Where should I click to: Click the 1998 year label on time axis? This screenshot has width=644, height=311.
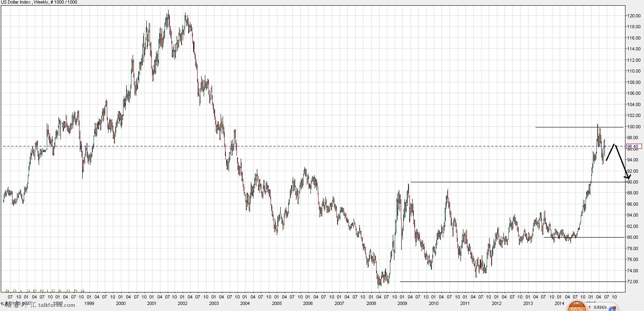click(58, 303)
